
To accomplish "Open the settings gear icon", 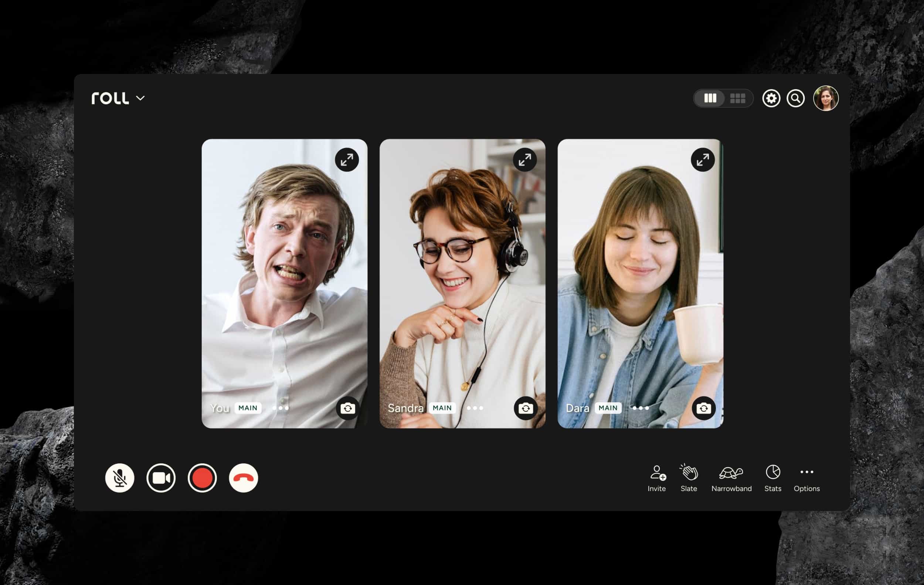I will click(x=771, y=98).
